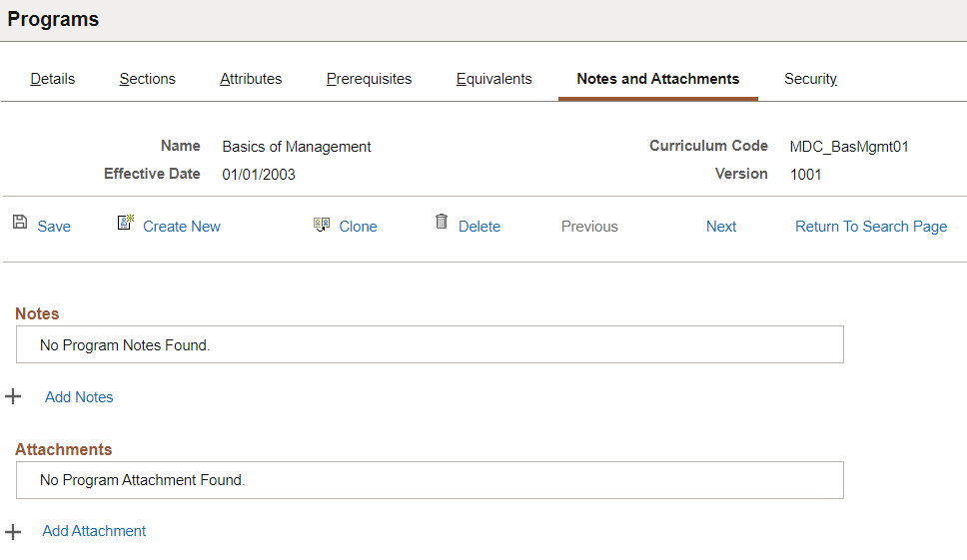Click the Delete trash can icon
Viewport: 967px width, 560px height.
click(442, 222)
